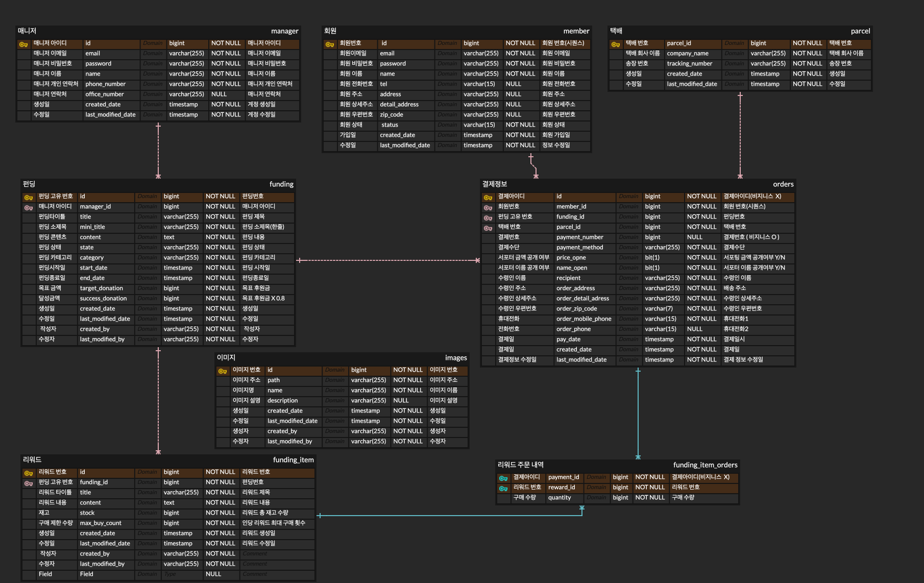Click the '리워드 주문 내역' logical table title
Screen dimensions: 924x583
[x=521, y=465]
